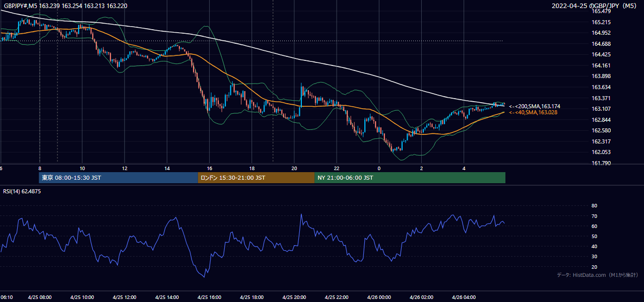Select the NY 21:00-06:00 JST session bar

coord(410,178)
